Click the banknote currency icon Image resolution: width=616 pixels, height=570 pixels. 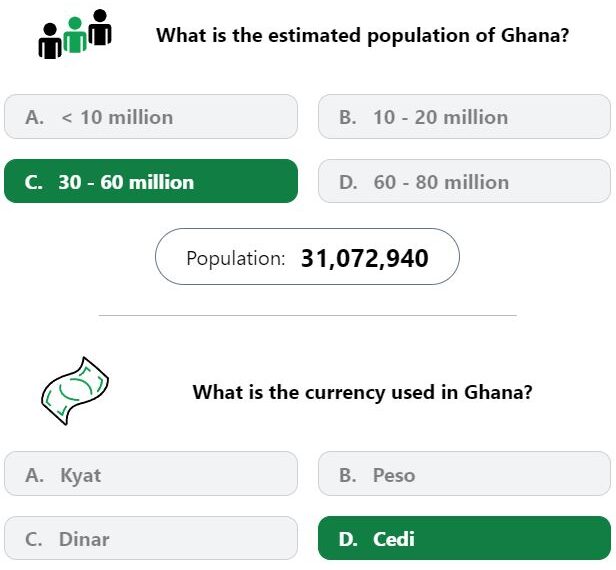75,391
